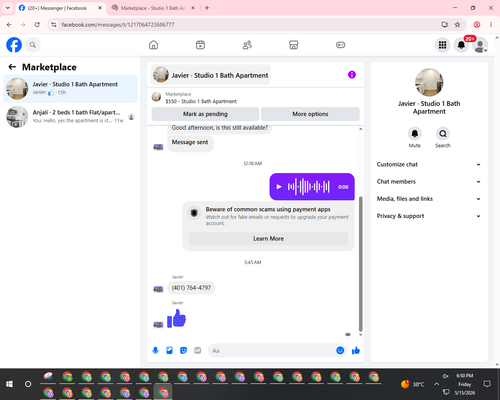The height and width of the screenshot is (400, 500).
Task: Click the back arrow next to Marketplace
Action: pos(12,67)
